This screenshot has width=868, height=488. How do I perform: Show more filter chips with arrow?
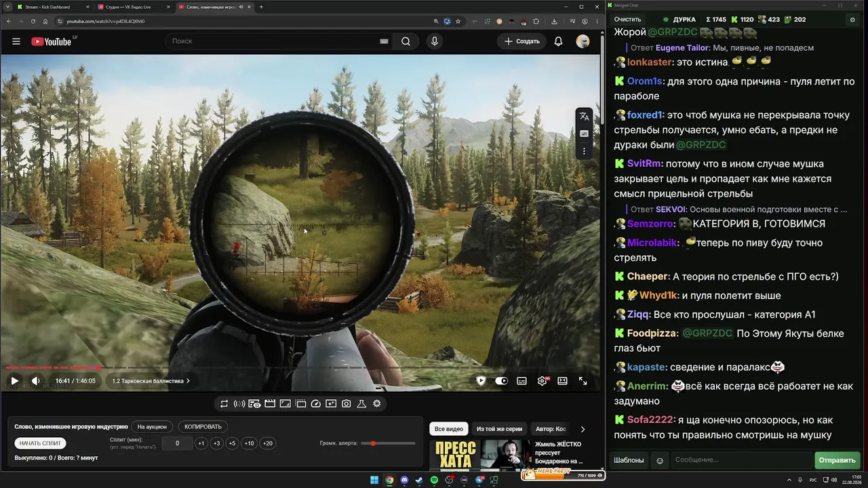coord(583,429)
